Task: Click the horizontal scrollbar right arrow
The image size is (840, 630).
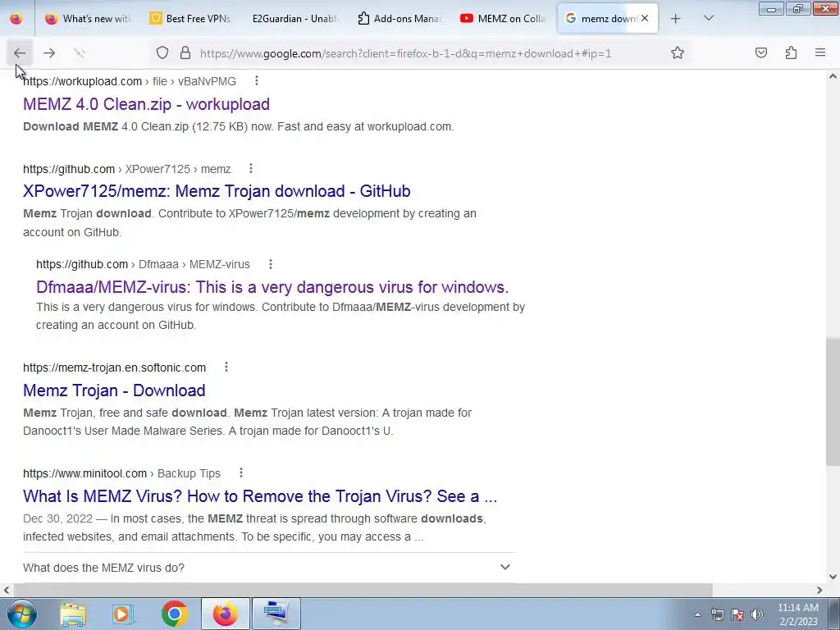Action: point(819,590)
